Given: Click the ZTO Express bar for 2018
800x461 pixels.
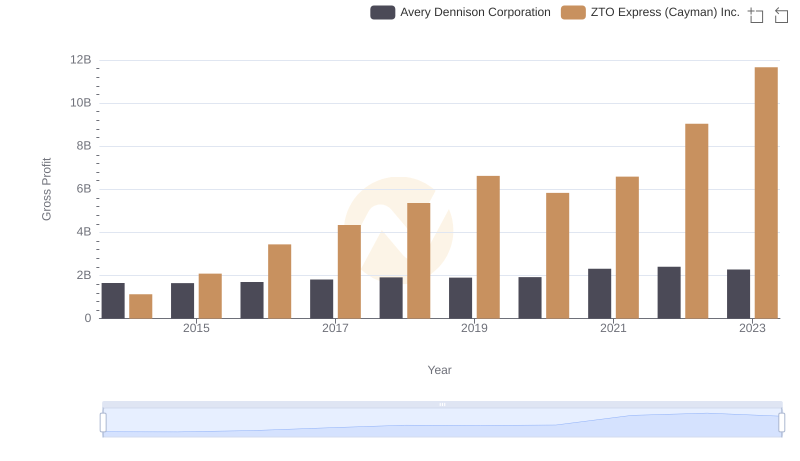Looking at the screenshot, I should [x=419, y=261].
